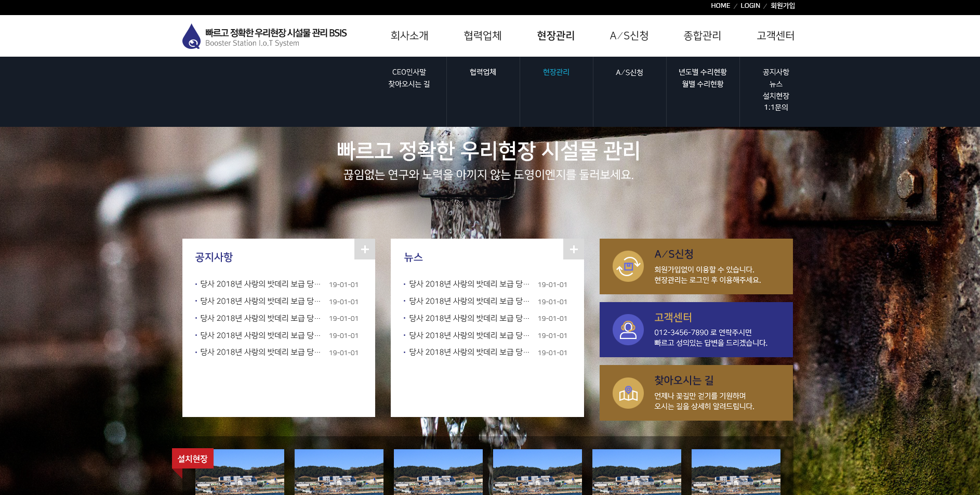This screenshot has height=495, width=980.
Task: Expand 뉴스 with the plus icon
Action: pyautogui.click(x=574, y=249)
